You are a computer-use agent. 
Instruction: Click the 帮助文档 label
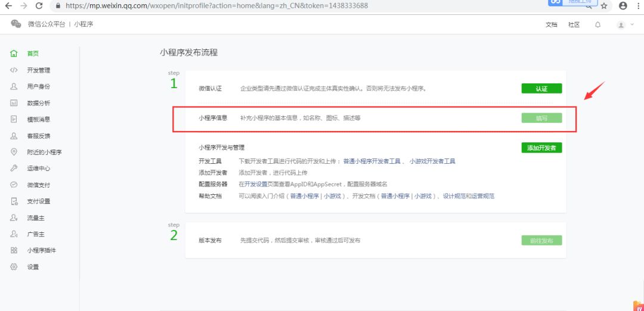point(210,196)
